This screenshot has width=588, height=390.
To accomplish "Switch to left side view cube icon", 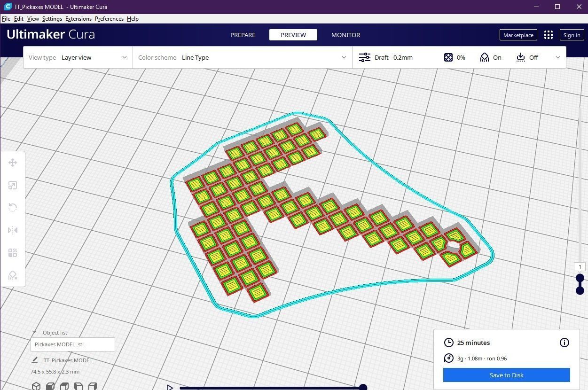I will [78, 386].
